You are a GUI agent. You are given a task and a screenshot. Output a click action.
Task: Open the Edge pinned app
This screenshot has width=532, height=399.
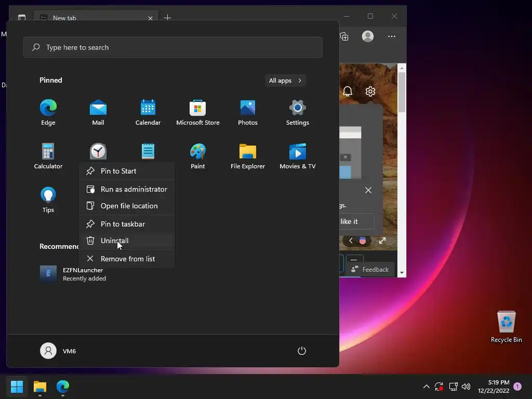click(x=48, y=112)
